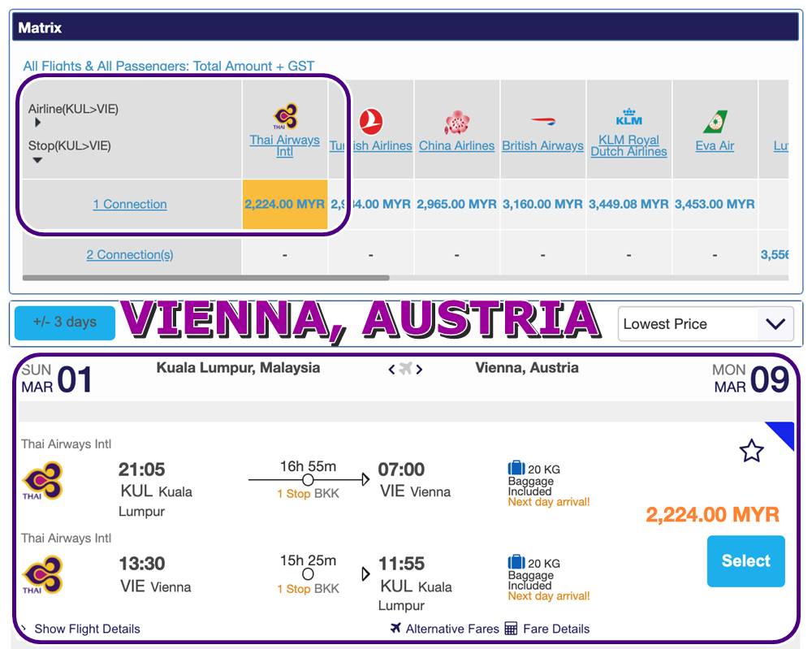The height and width of the screenshot is (649, 812).
Task: Click the orange 2,224.00 MYR fare total
Action: click(x=713, y=514)
